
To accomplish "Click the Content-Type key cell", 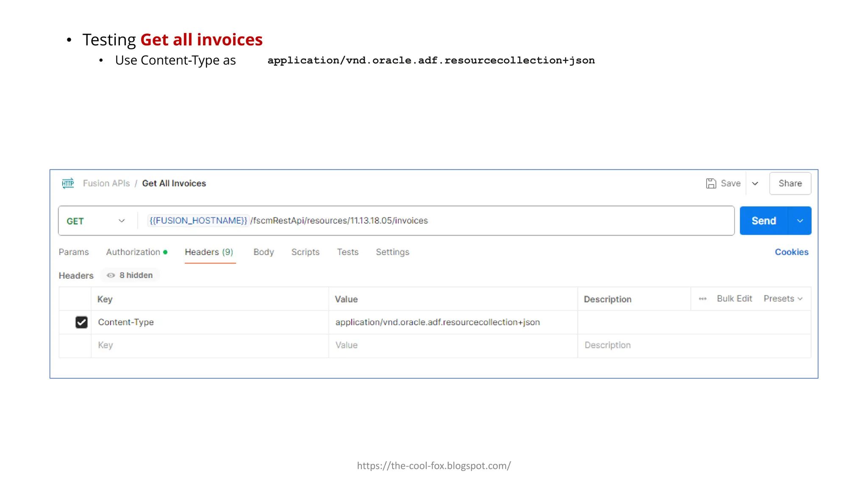I will point(210,322).
